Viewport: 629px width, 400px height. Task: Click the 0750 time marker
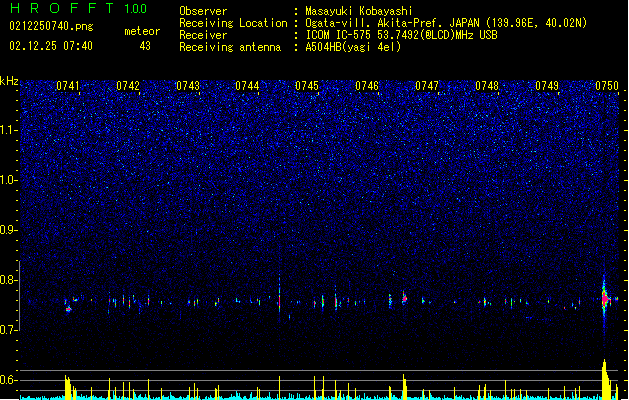(607, 86)
